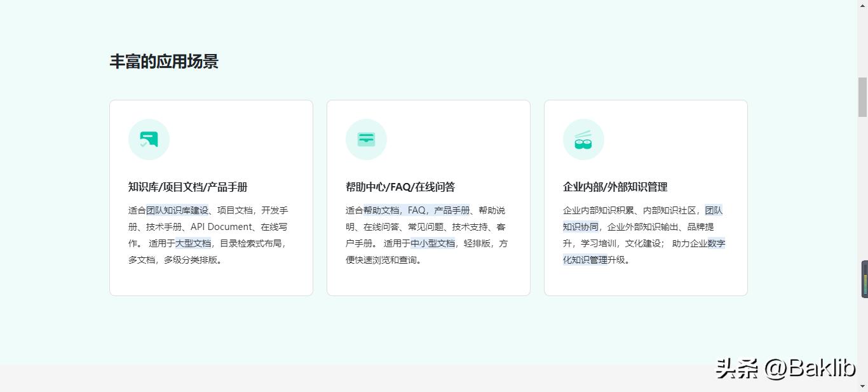Open the 帮助中心/FAQ/在线问答 card title
868x392 pixels.
point(400,187)
